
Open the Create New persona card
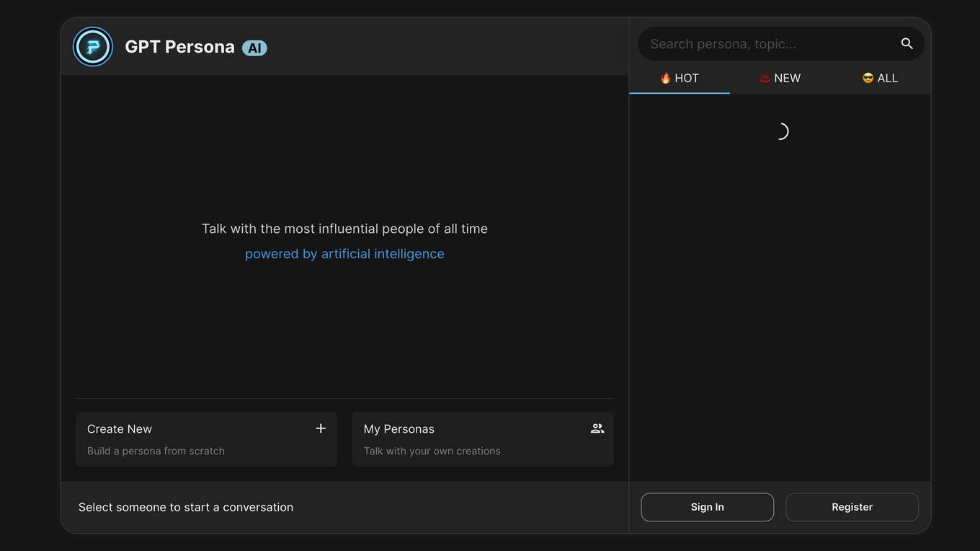pyautogui.click(x=206, y=439)
